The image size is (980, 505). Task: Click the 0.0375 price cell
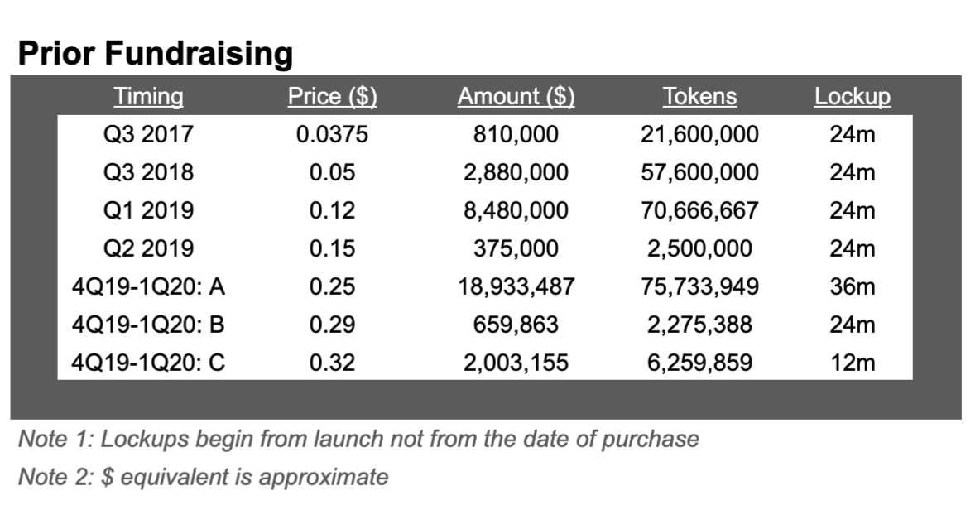(332, 135)
